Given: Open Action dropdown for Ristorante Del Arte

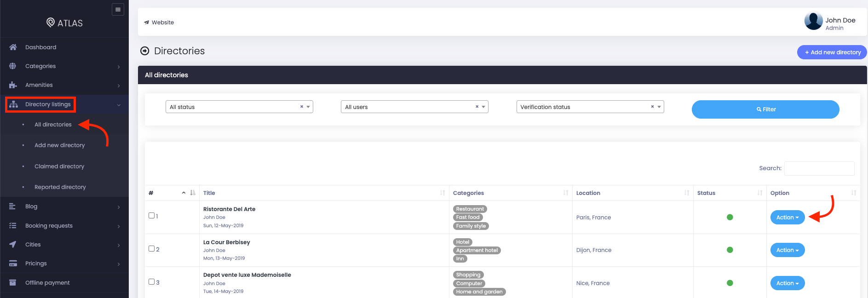Looking at the screenshot, I should pos(788,218).
